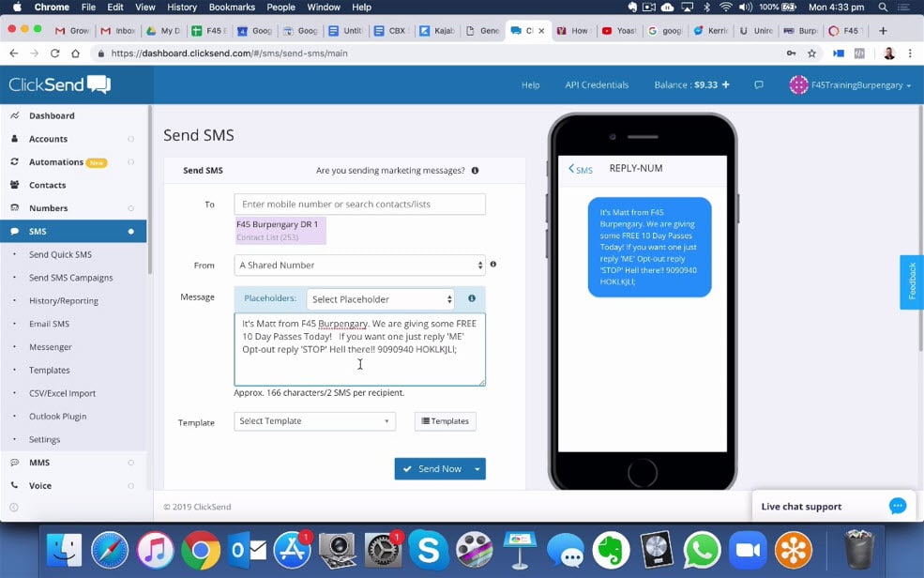Screen dimensions: 924x578
Task: Click the ClickSend logo
Action: click(x=59, y=84)
